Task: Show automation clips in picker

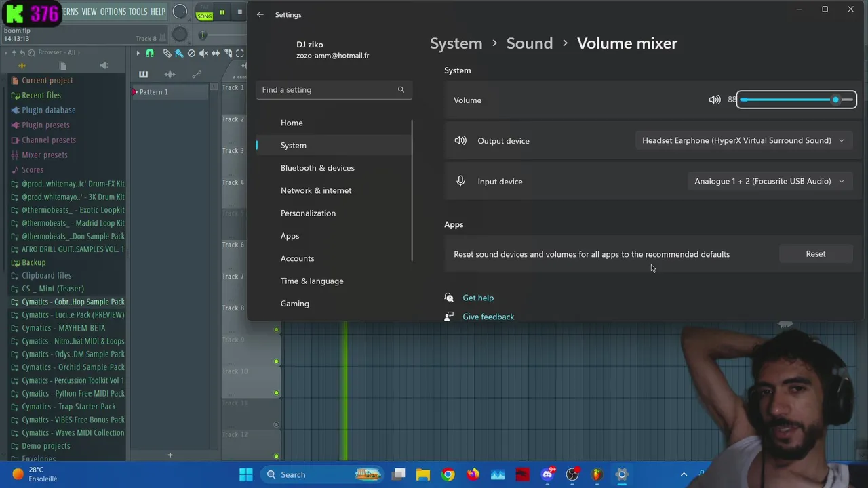Action: [197, 74]
